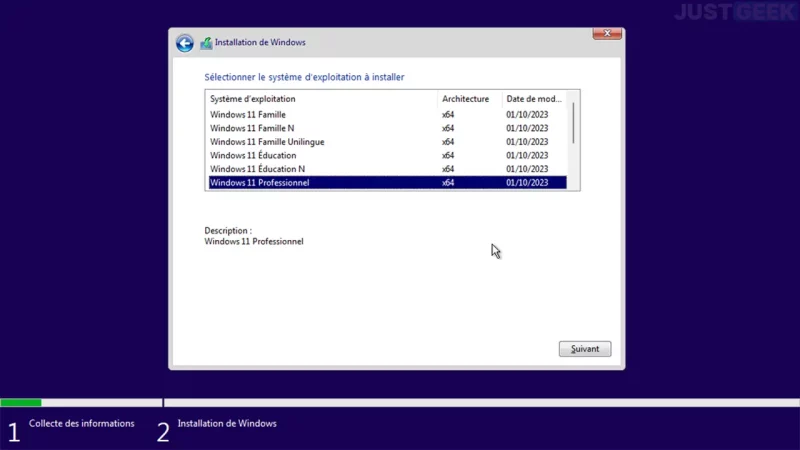Select Windows 11 Éducation edition

[387, 155]
